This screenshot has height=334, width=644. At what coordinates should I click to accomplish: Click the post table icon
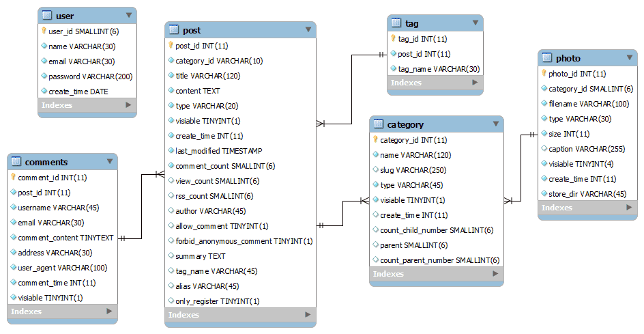click(x=173, y=30)
